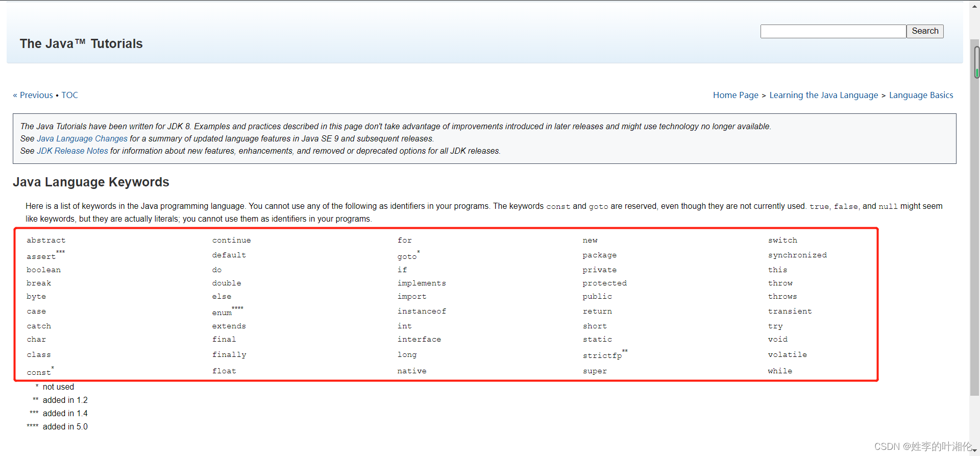This screenshot has height=456, width=980.
Task: Select the keyword this
Action: [777, 270]
